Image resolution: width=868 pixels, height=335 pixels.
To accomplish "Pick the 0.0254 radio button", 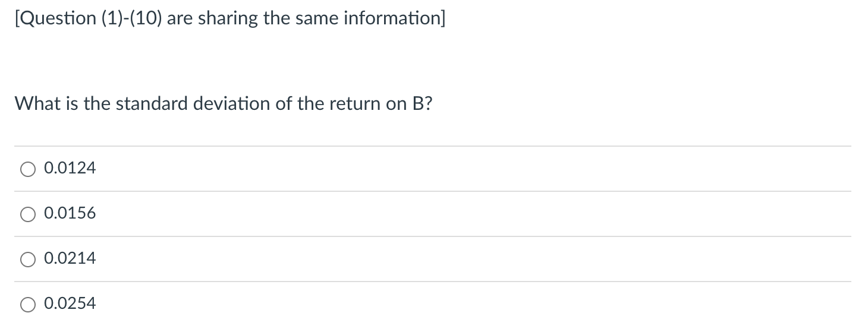I will coord(28,305).
